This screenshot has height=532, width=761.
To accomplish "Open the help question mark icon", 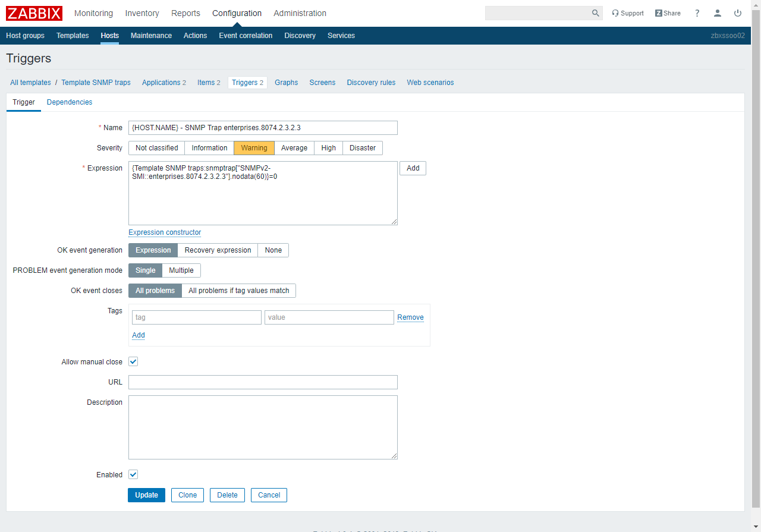I will tap(697, 13).
